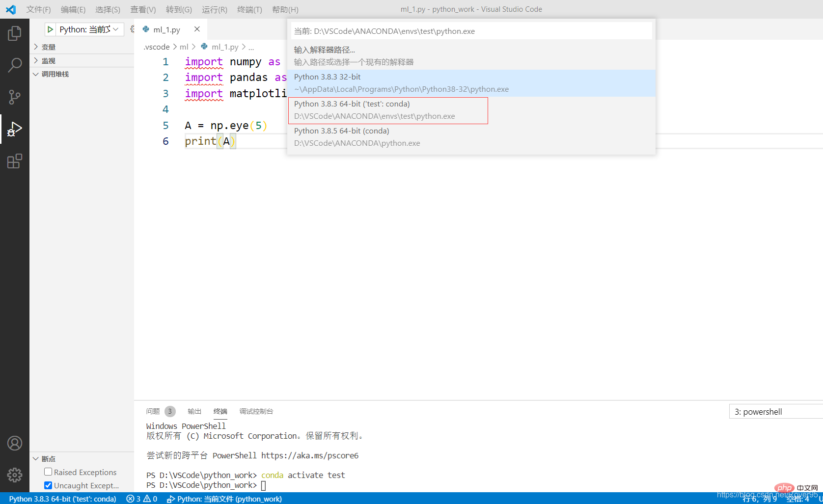
Task: Open the Search view icon
Action: 15,64
